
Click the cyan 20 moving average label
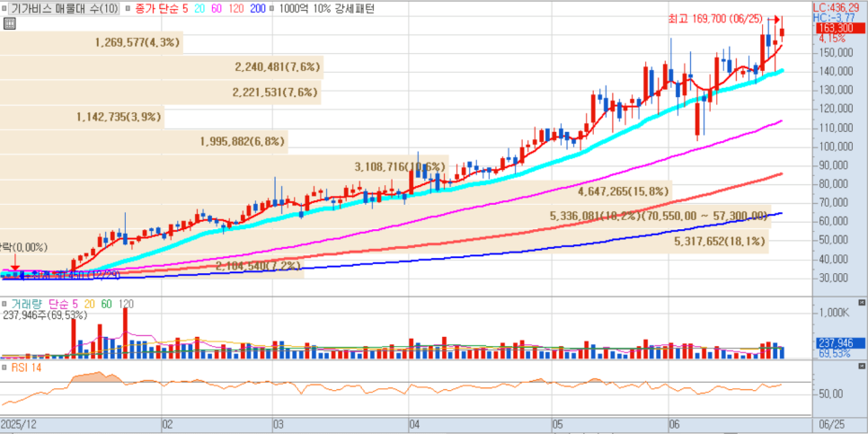(198, 9)
